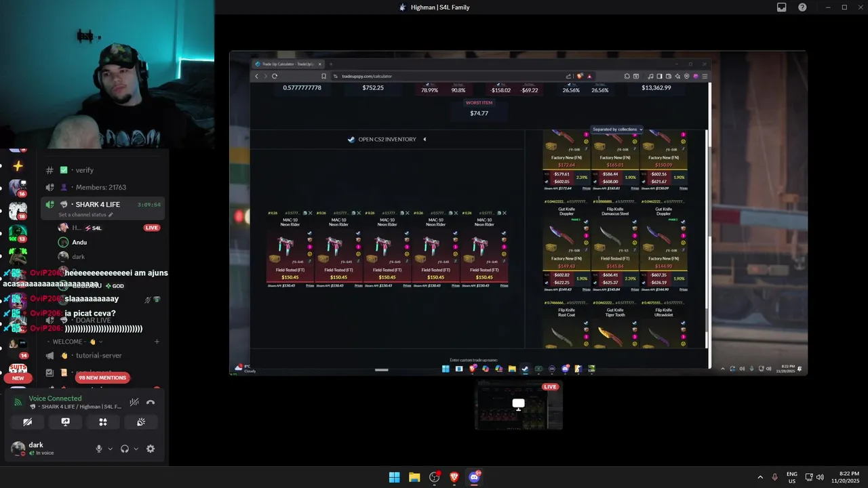Click 'Highman | S4L Family' window title
Screen dimensions: 868x488
tap(440, 7)
